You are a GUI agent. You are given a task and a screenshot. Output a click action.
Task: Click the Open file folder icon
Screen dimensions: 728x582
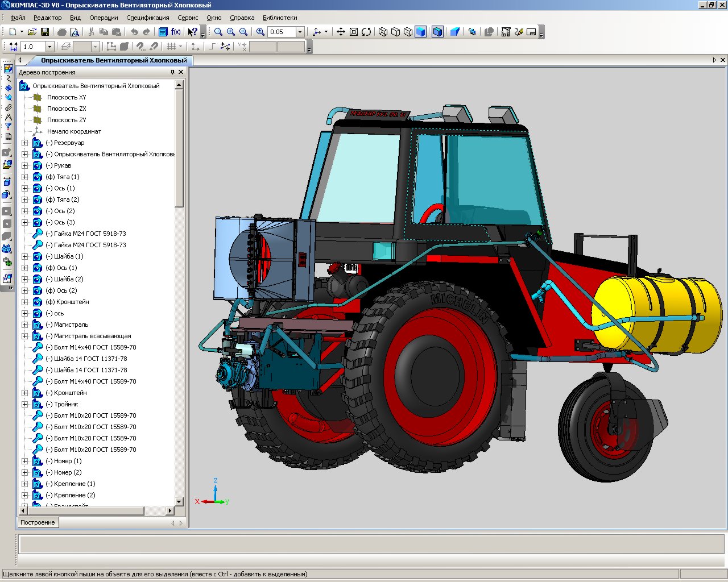32,32
